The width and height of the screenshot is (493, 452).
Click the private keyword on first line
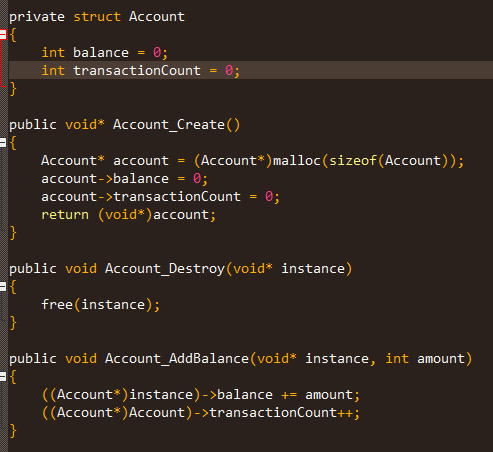pos(37,17)
